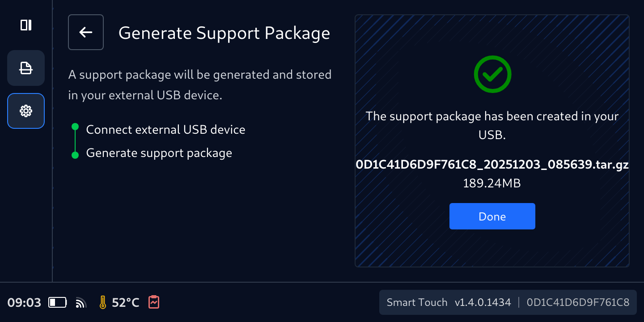
Task: Click the generated tar.gz file name
Action: pyautogui.click(x=492, y=165)
